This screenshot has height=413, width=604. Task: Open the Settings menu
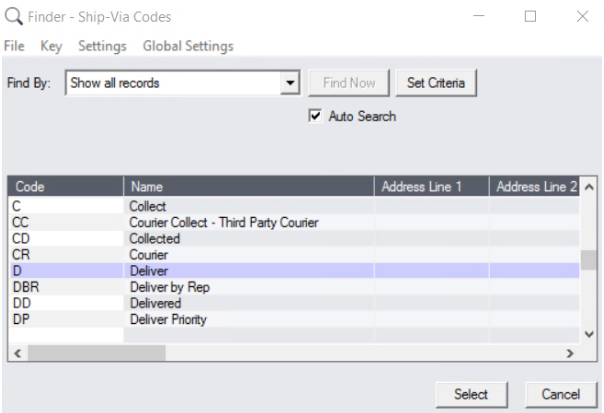[102, 46]
